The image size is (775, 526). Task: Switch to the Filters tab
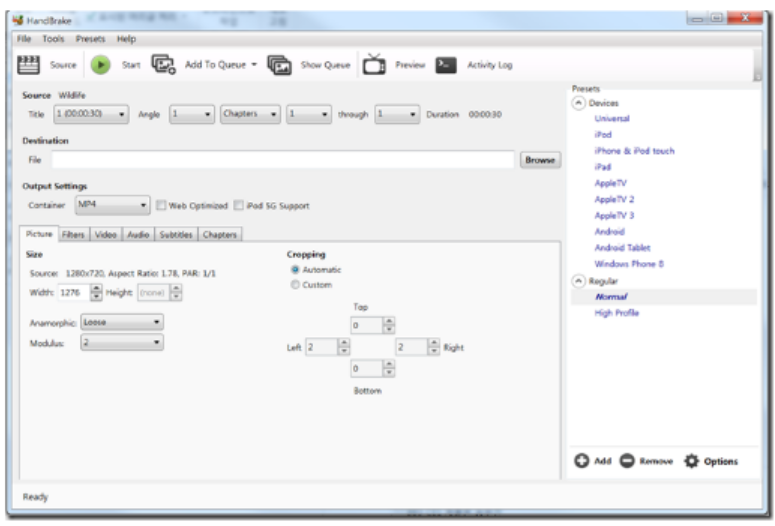(x=73, y=235)
